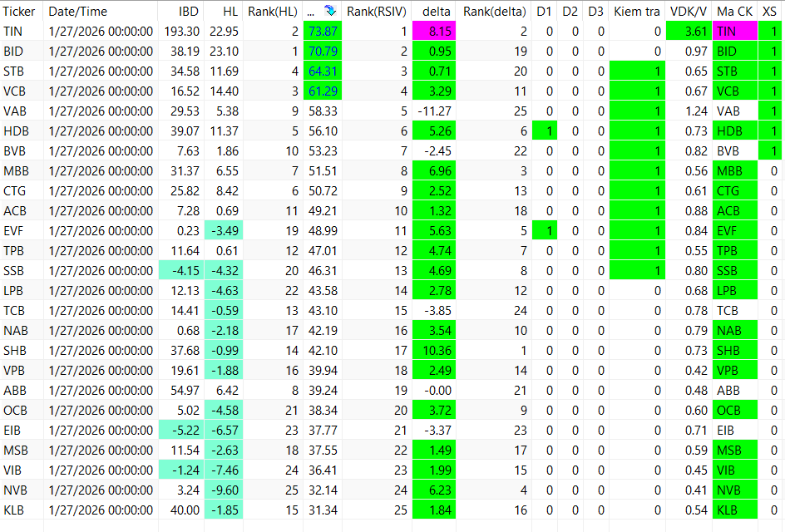Select BID in the Ticker column
Viewport: 785px width, 532px height.
(13, 52)
